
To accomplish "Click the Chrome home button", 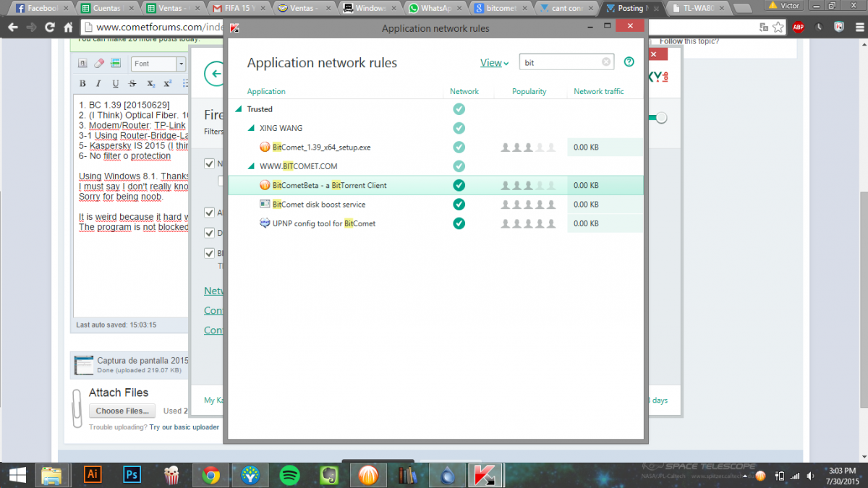I will point(69,27).
